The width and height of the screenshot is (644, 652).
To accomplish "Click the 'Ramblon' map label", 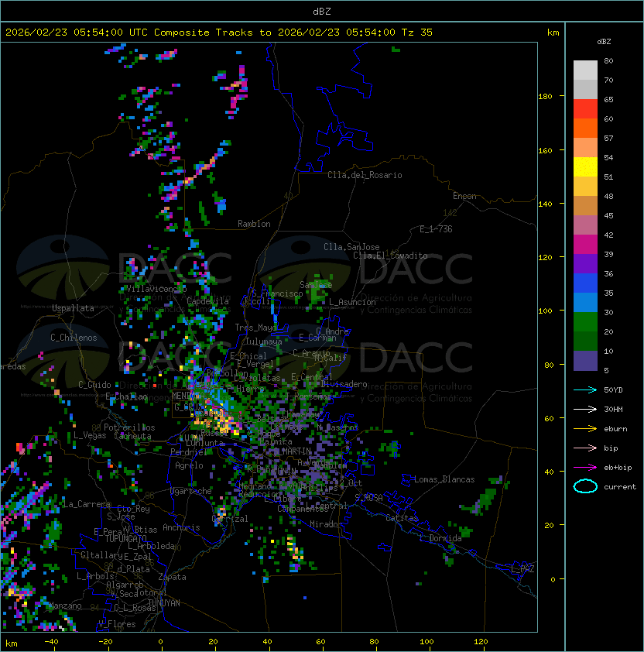I will (x=254, y=224).
